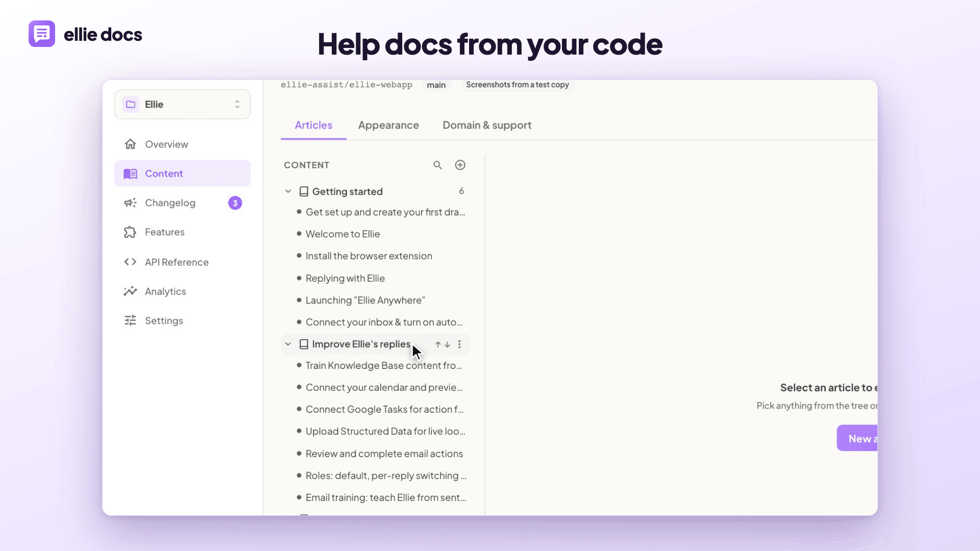Click the Content book icon in sidebar
Viewport: 980px width, 551px height.
[130, 173]
